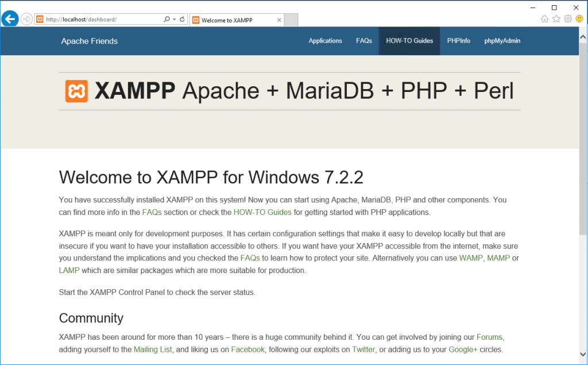Viewport: 588px width, 365px height.
Task: Click the scrollbar down arrow
Action: pos(583,354)
